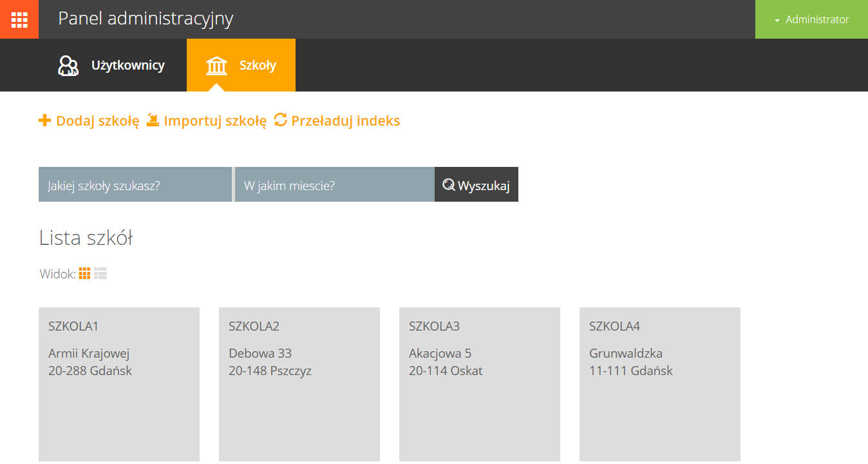This screenshot has height=464, width=868.
Task: Focus the 'Jakiej szkoły szukasz?' field
Action: 135,184
